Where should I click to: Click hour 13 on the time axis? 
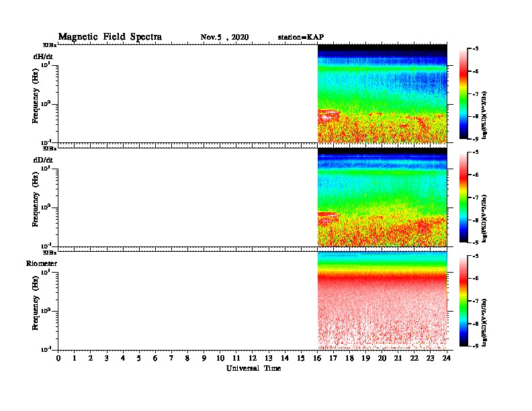point(269,359)
